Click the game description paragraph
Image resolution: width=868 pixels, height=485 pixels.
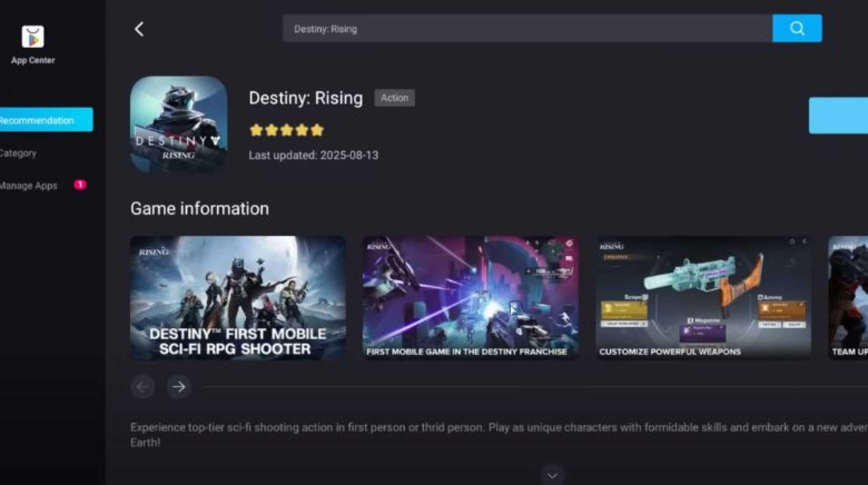click(x=499, y=435)
